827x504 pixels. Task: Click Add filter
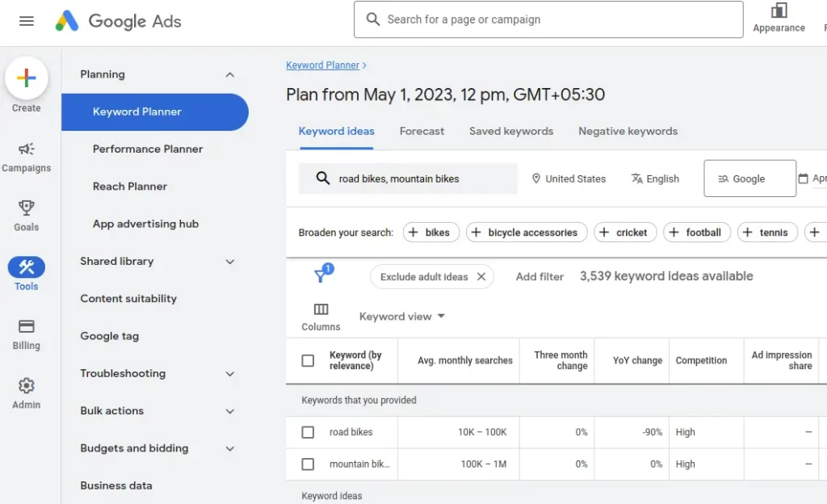(539, 277)
